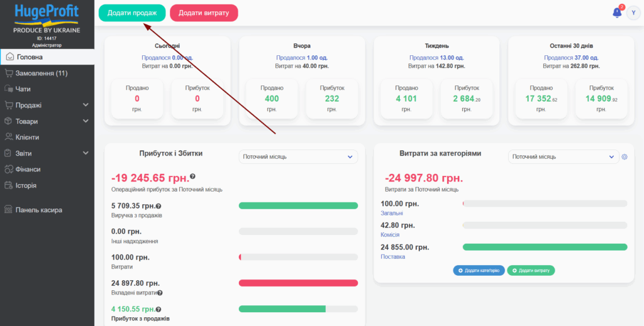Click the Продано 4 101 грн. card
Image resolution: width=644 pixels, height=326 pixels.
pos(407,99)
